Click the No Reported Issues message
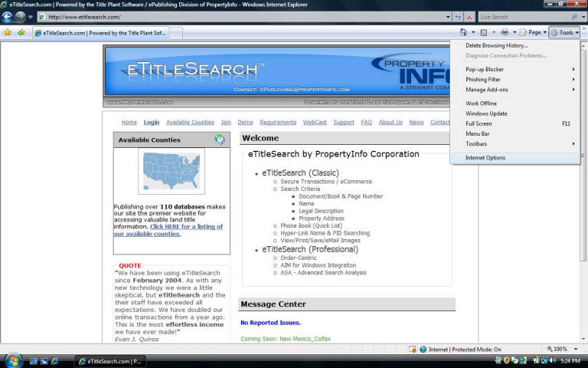588x368 pixels. point(270,323)
